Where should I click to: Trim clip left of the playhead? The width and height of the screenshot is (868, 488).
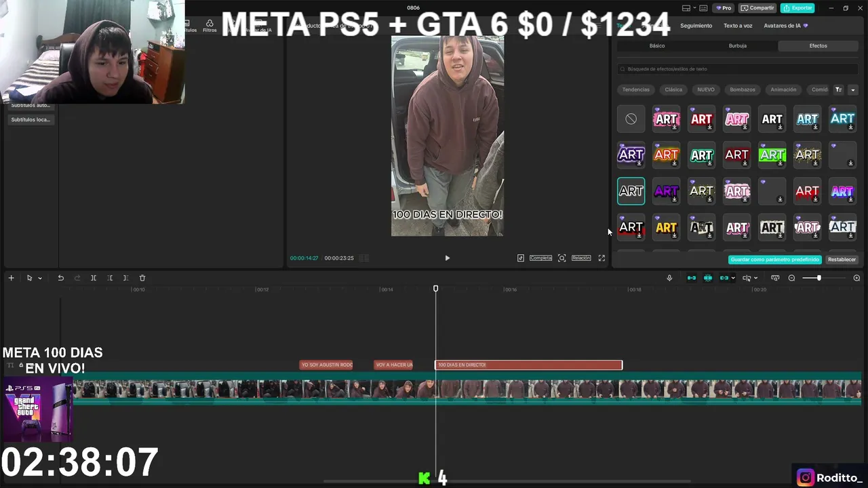[110, 278]
